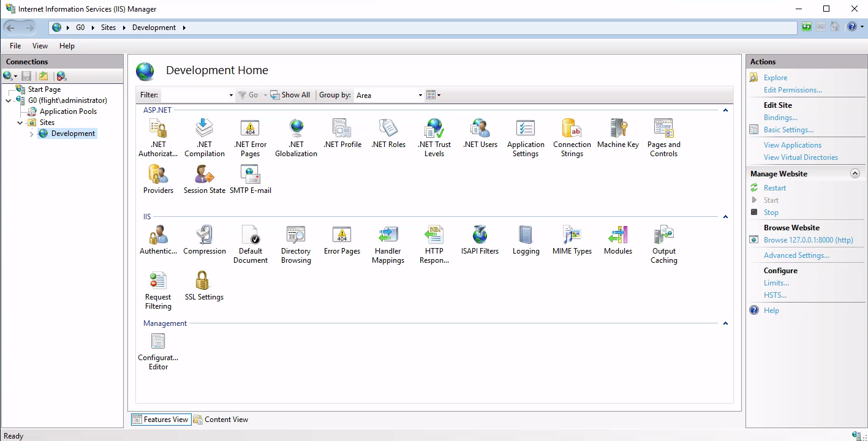Open .NET Users feature
Screen dimensions: 868x441
[480, 134]
